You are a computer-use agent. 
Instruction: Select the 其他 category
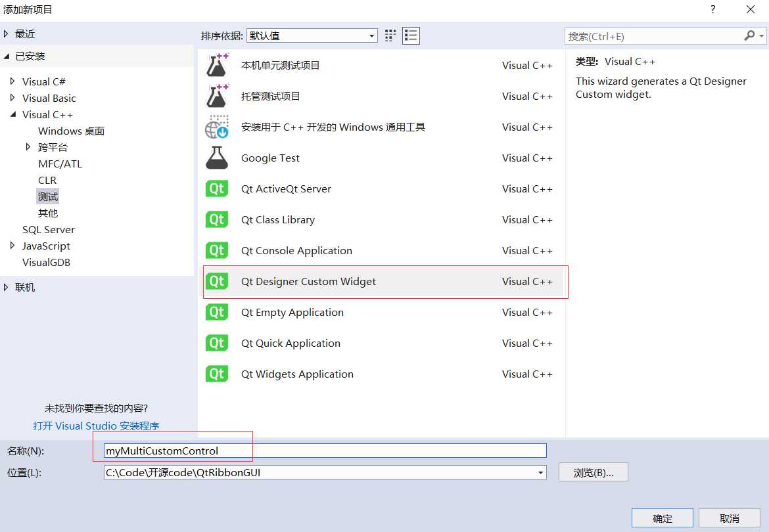point(47,213)
